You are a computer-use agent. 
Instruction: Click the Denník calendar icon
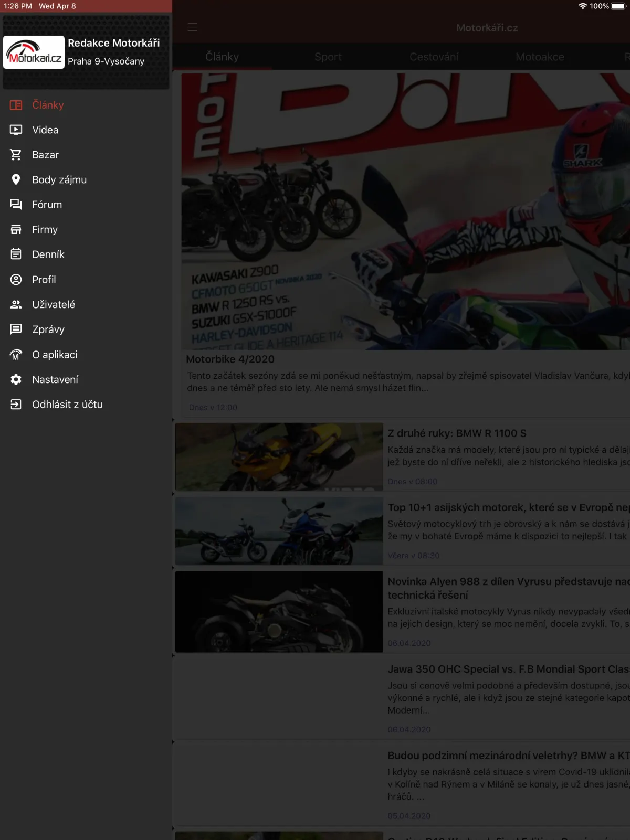[x=16, y=254]
